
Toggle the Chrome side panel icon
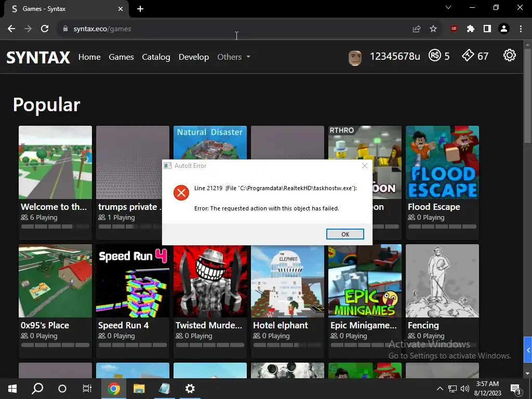pos(487,29)
